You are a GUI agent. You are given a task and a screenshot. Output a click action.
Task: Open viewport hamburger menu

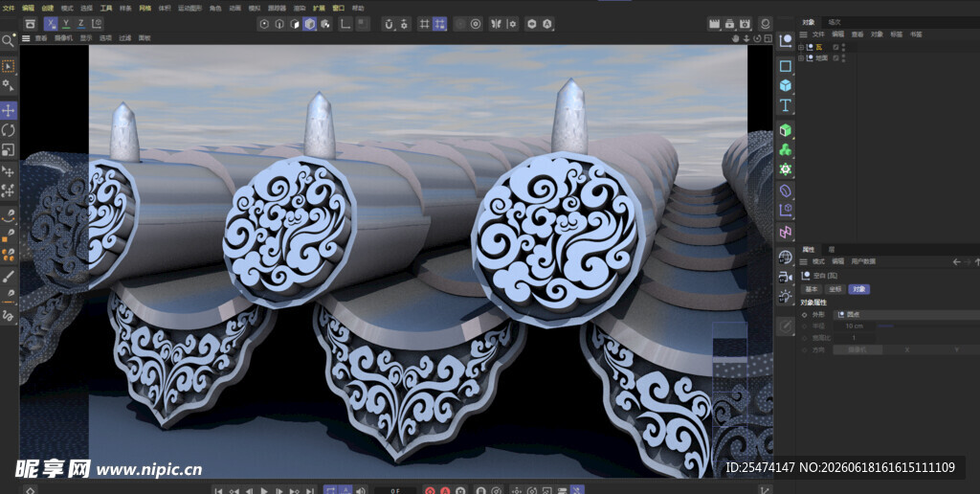pos(26,38)
